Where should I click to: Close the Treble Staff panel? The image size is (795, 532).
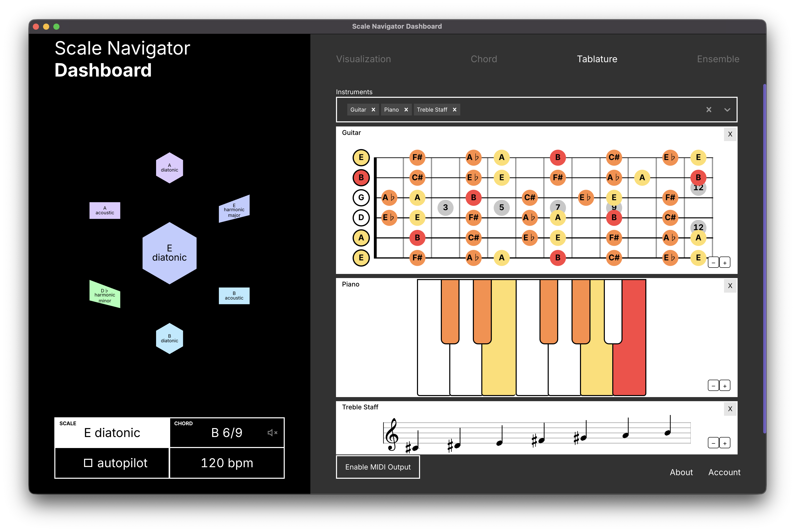pos(730,409)
